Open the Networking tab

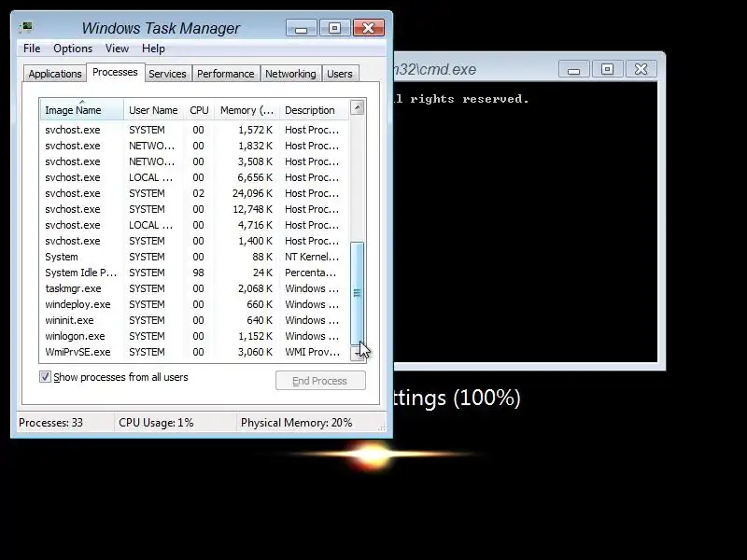coord(290,74)
